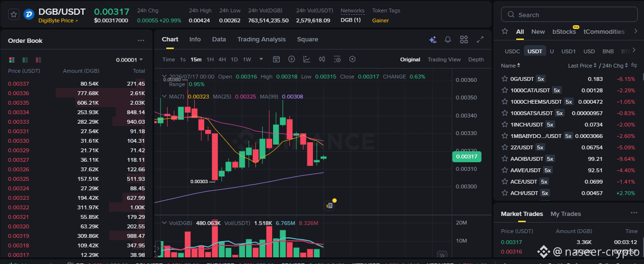Open the Square tab

point(308,39)
